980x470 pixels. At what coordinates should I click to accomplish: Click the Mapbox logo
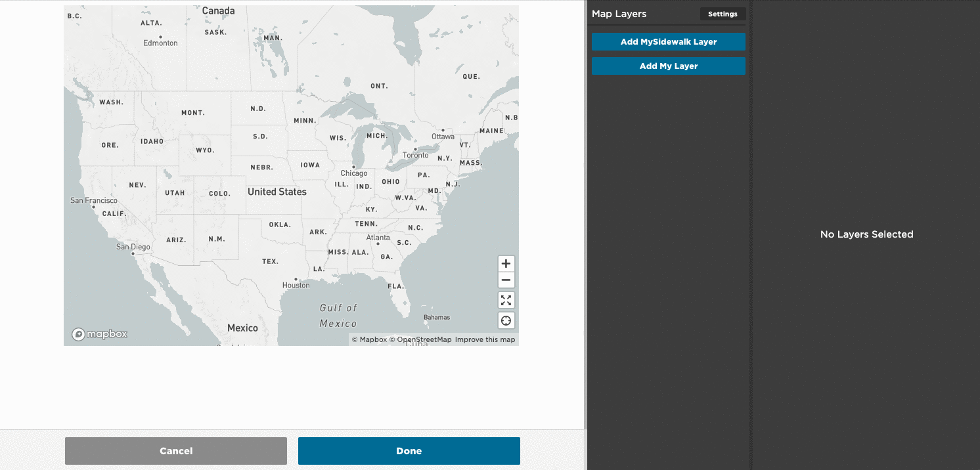click(100, 334)
